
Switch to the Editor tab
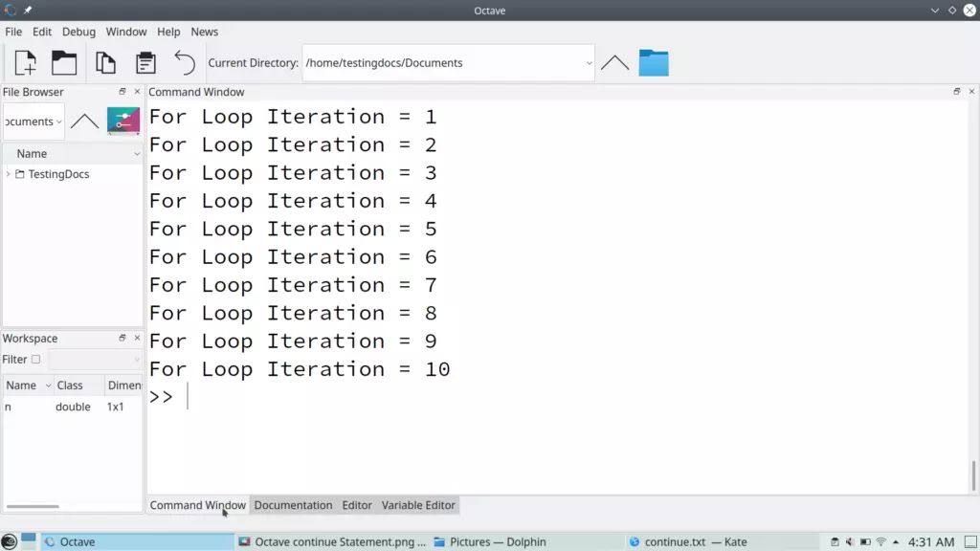click(x=357, y=505)
